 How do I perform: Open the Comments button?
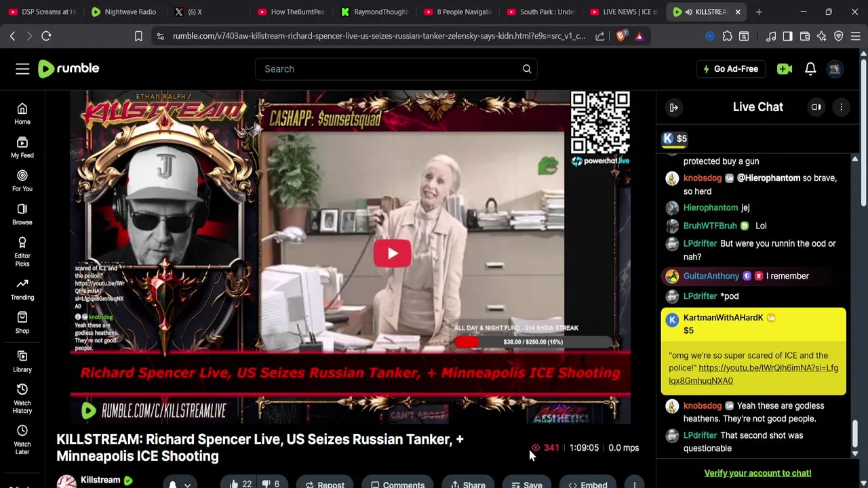coord(398,484)
